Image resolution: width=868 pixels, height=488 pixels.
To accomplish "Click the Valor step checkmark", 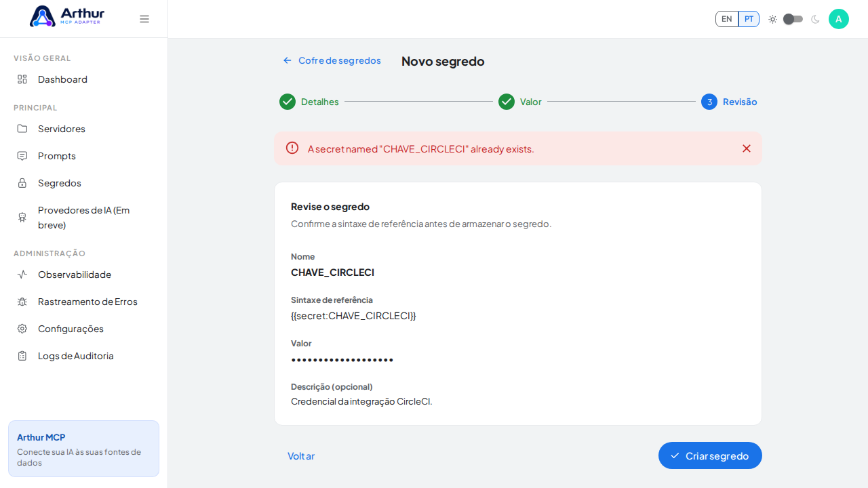I will [x=507, y=102].
